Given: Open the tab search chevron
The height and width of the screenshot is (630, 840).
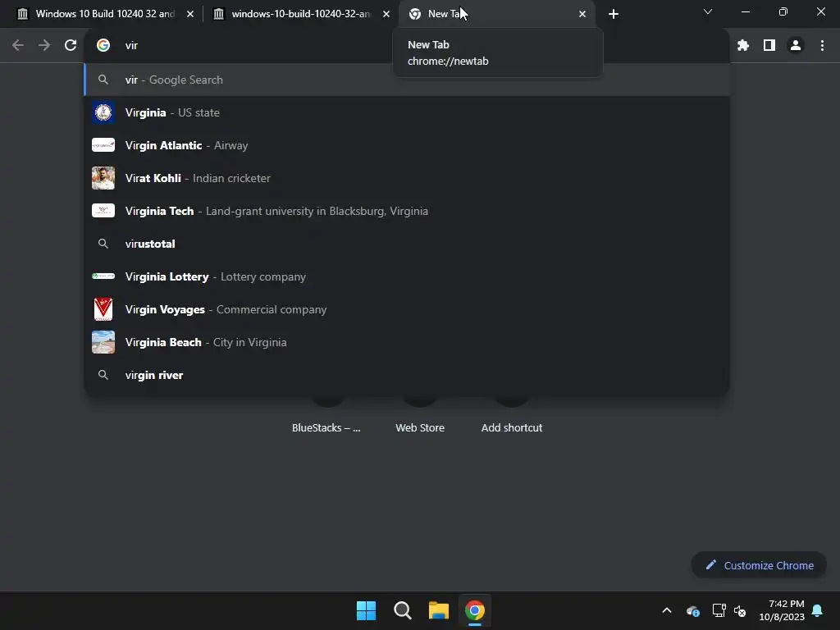Looking at the screenshot, I should pos(708,11).
